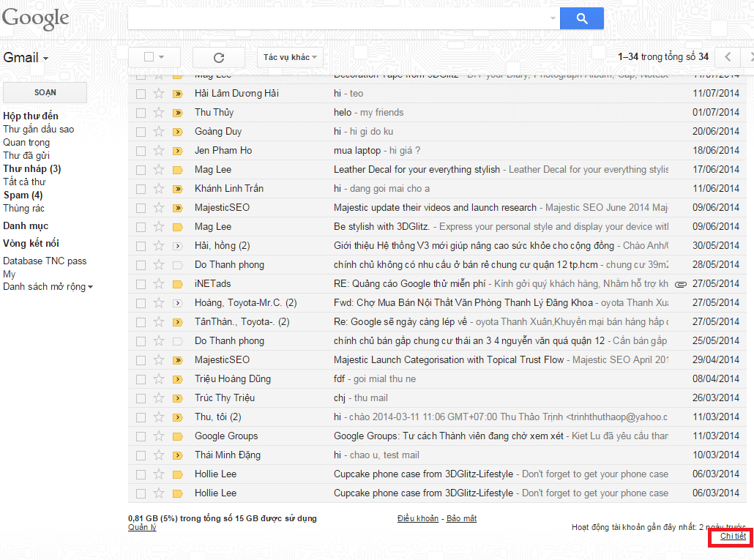
Task: Click into the Gmail search field
Action: tap(338, 18)
